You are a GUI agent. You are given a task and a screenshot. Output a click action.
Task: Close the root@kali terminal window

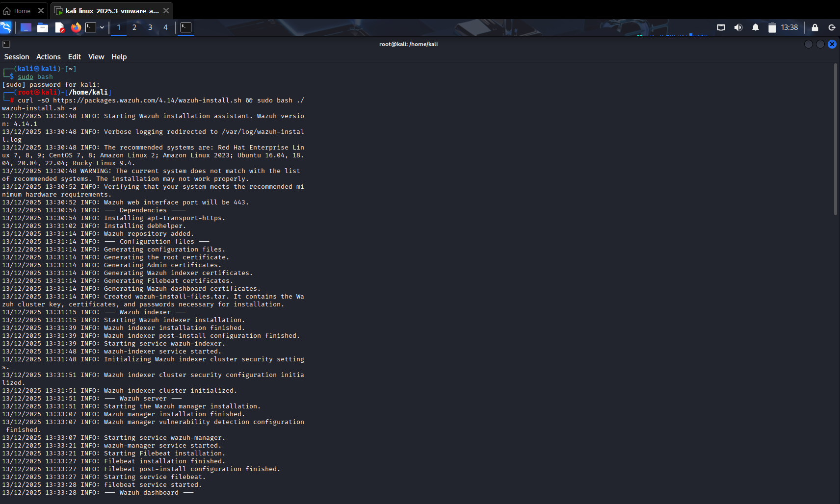[832, 44]
